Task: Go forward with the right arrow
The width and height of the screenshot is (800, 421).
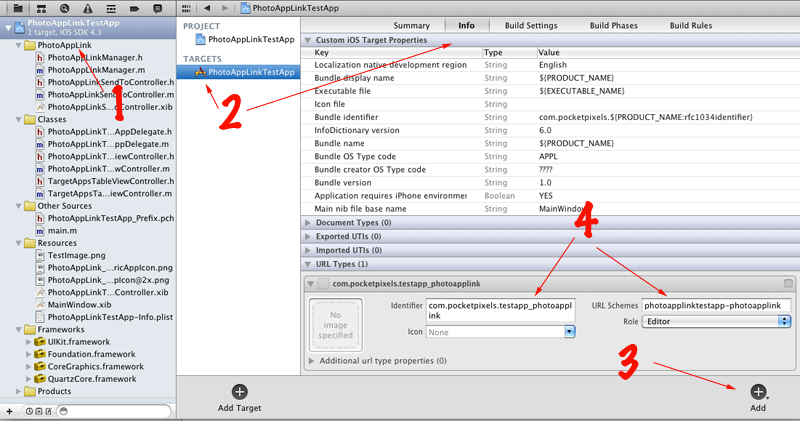Action: [224, 8]
